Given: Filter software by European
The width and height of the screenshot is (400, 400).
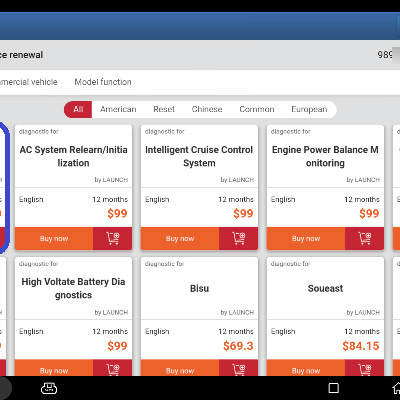Looking at the screenshot, I should (x=309, y=109).
